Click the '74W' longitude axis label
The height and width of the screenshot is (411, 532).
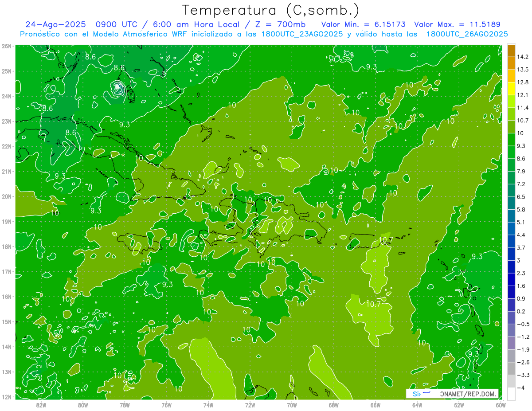click(x=208, y=405)
